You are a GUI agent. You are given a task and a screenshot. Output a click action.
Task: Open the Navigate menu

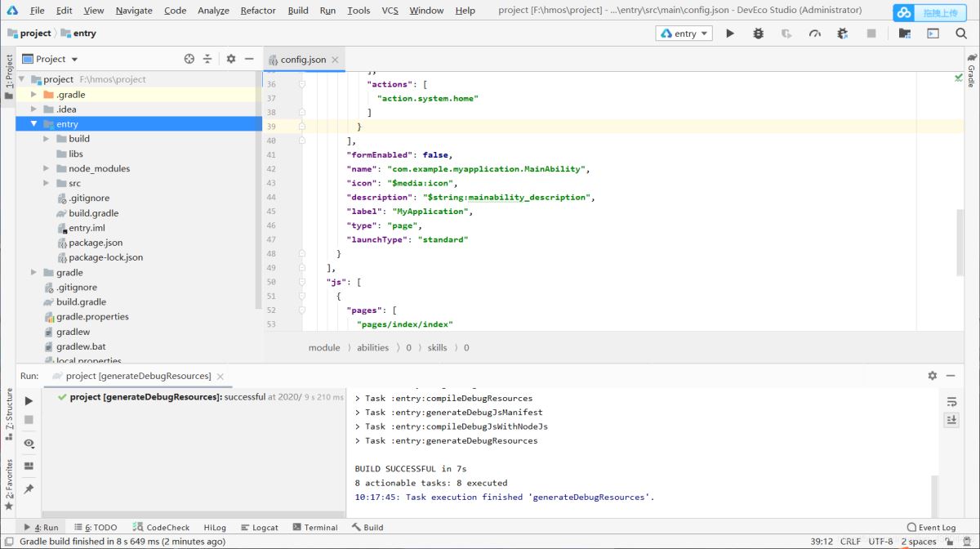point(134,11)
